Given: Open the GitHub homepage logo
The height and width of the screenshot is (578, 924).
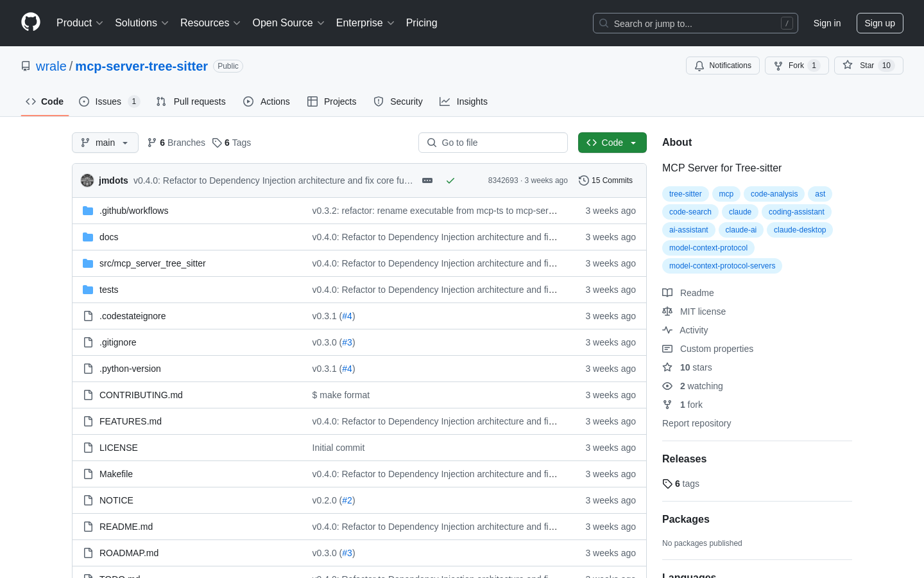Looking at the screenshot, I should [31, 22].
